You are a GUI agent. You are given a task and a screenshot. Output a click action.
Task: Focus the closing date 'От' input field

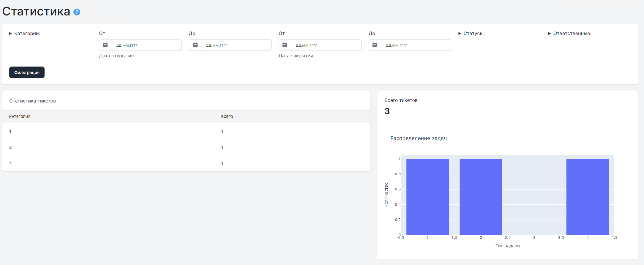point(326,45)
